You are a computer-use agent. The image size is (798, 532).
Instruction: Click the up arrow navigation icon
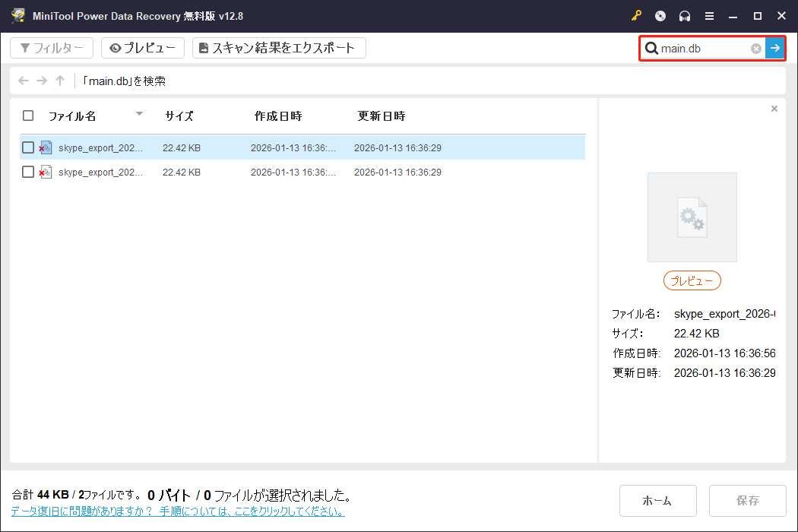click(59, 78)
